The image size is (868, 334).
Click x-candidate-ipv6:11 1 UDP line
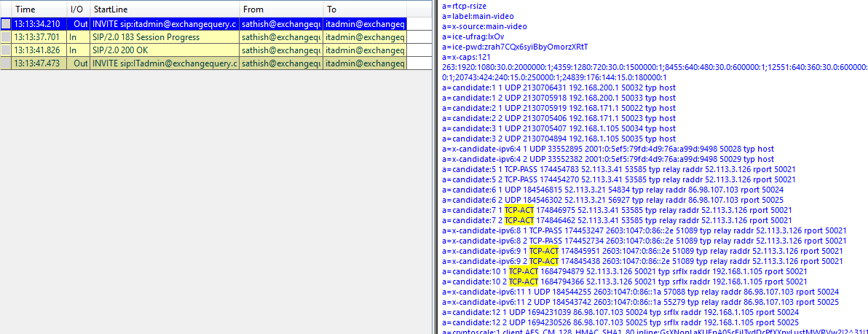tap(641, 292)
